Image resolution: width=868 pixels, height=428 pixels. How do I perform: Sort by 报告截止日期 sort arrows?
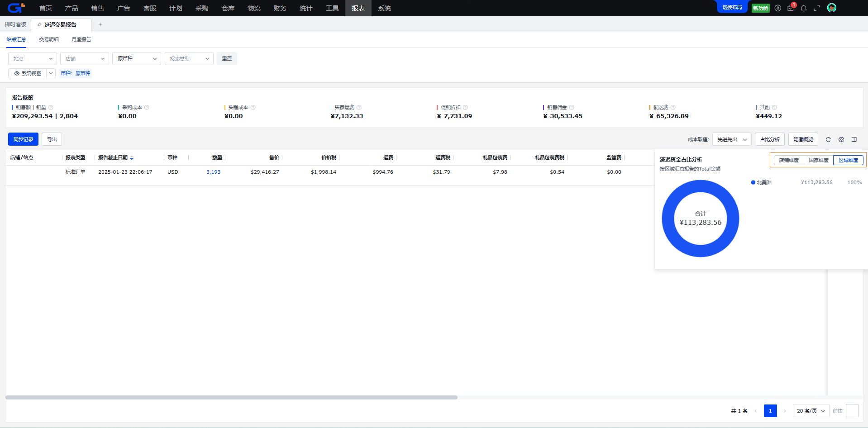(132, 158)
